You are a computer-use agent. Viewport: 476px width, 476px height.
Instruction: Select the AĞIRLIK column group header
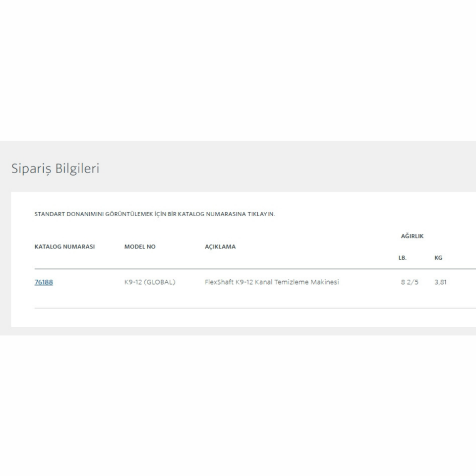[412, 236]
